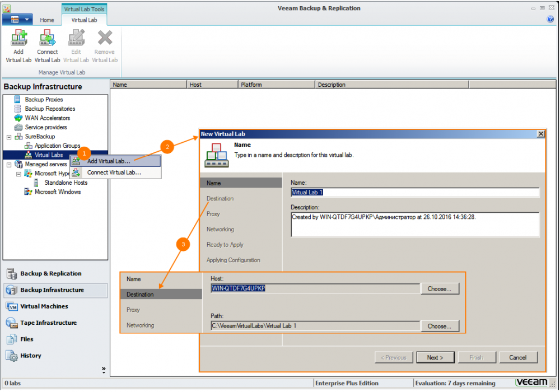Select the Proxy step in New Virtual Lab
This screenshot has height=392, width=560.
click(213, 214)
